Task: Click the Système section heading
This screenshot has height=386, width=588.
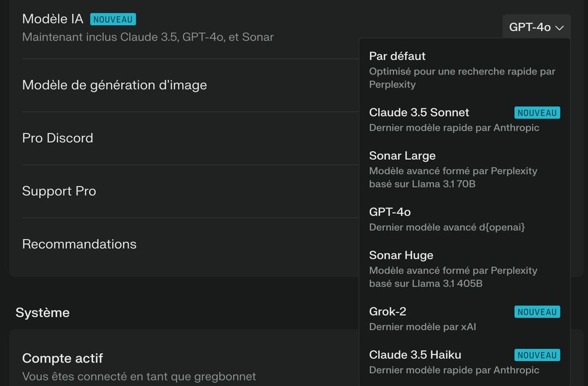Action: click(42, 313)
